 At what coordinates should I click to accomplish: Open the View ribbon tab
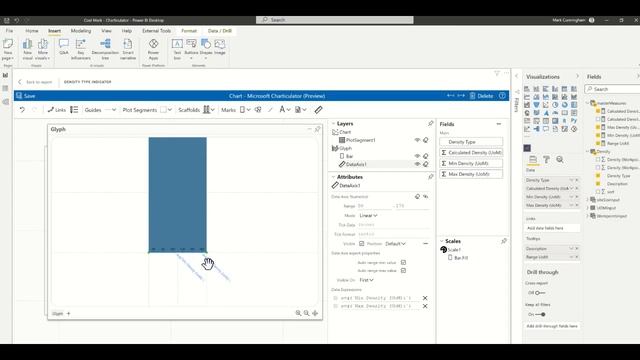click(107, 31)
